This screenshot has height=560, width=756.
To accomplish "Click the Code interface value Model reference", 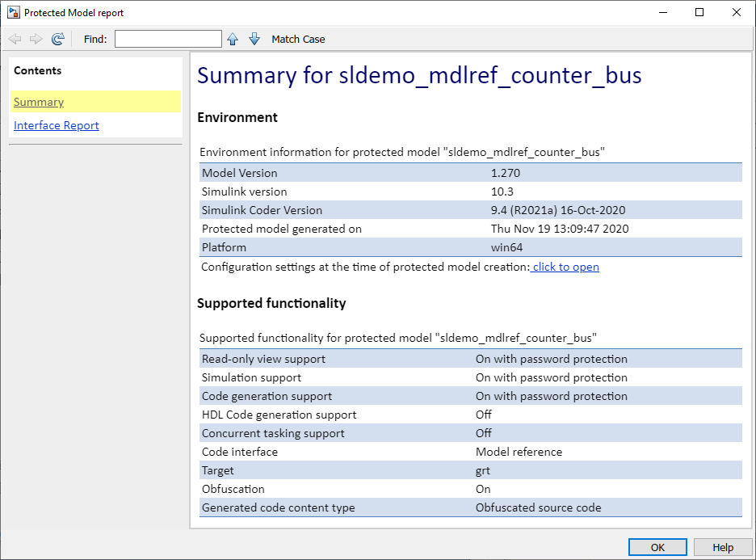I will click(x=519, y=452).
